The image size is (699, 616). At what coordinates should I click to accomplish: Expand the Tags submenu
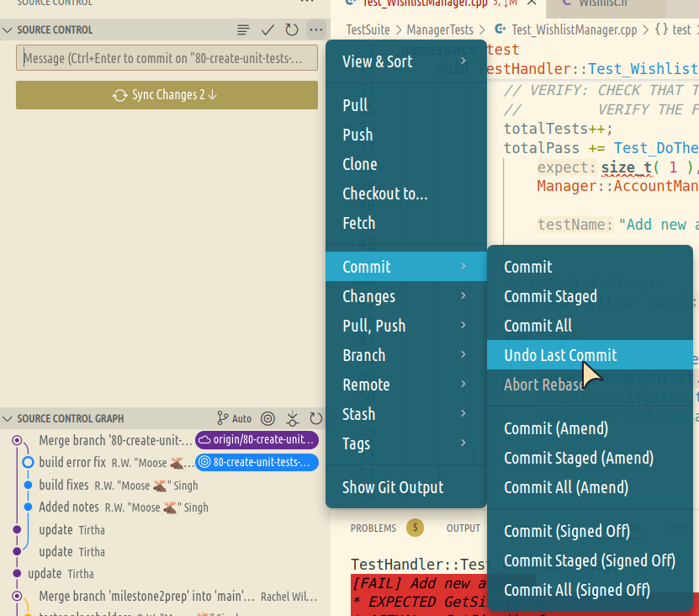tap(405, 443)
